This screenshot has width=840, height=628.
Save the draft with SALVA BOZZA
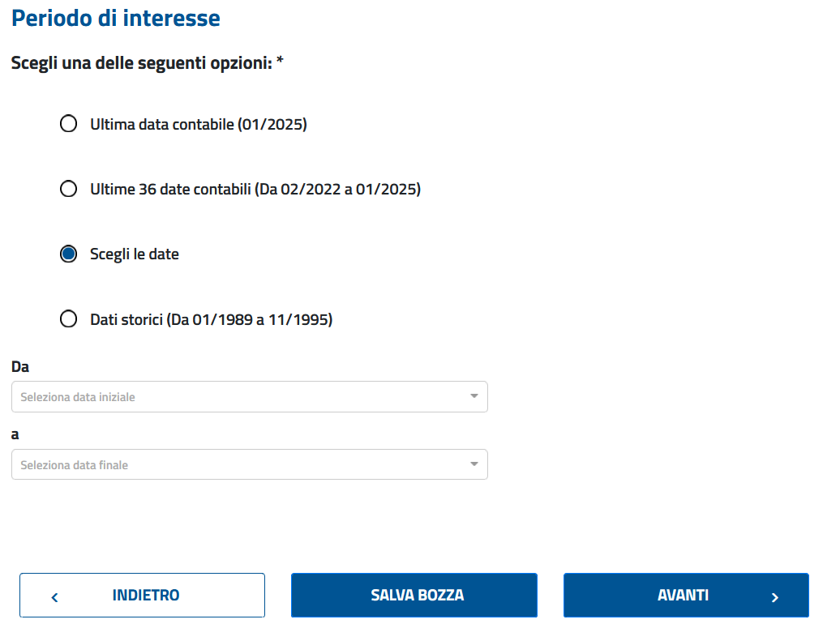414,596
